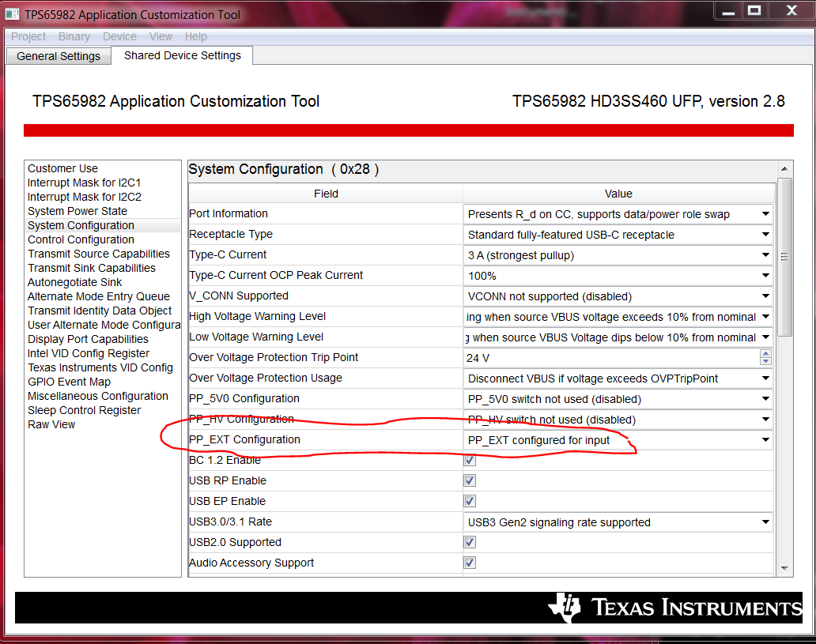Select Sleep Control Register entry

84,410
